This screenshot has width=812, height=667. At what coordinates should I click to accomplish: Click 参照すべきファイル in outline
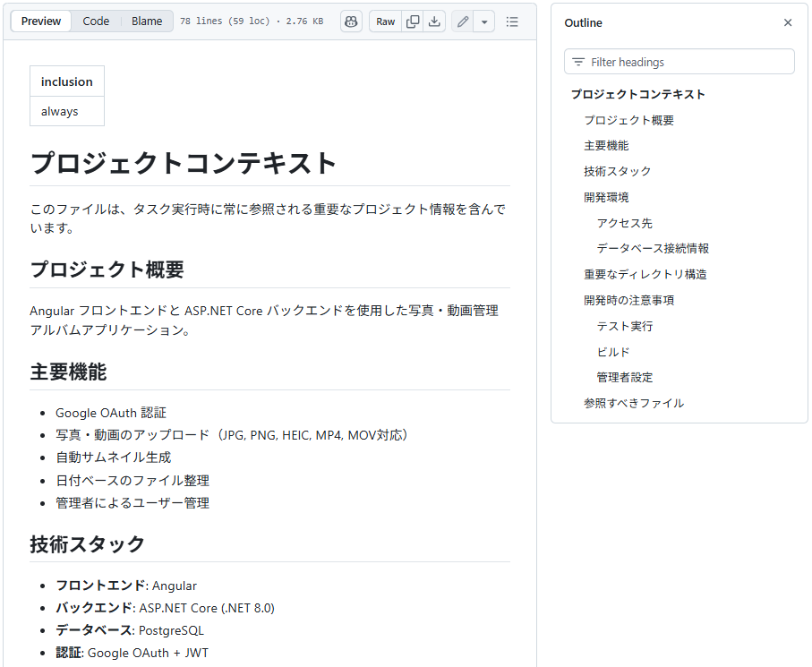click(634, 404)
